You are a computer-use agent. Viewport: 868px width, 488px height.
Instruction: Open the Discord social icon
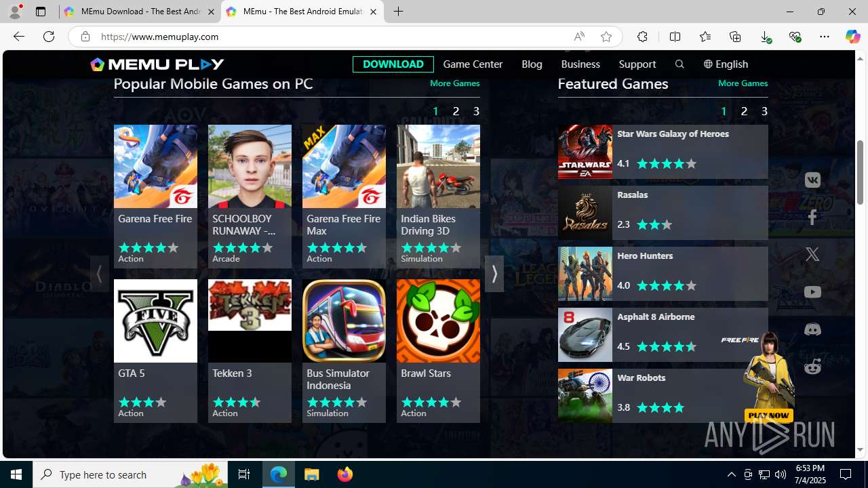point(812,329)
